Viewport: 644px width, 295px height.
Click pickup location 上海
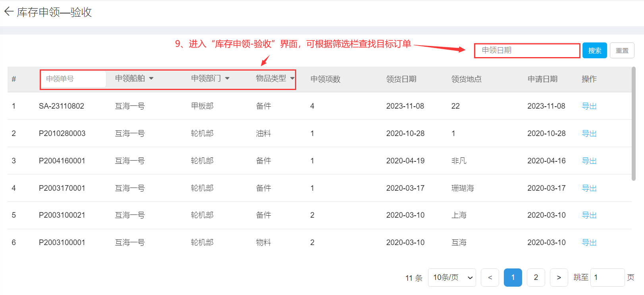coord(459,215)
